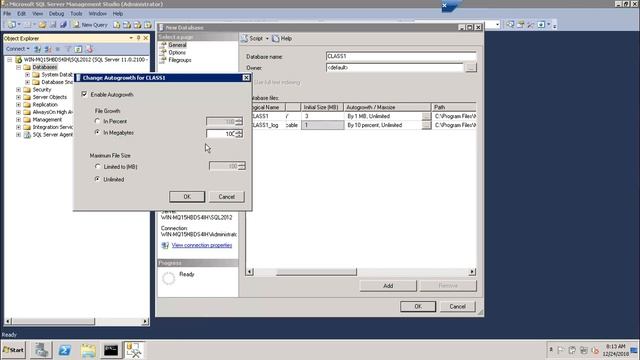Click the last icon in Object Explorer toolbar
The width and height of the screenshot is (640, 360).
89,49
